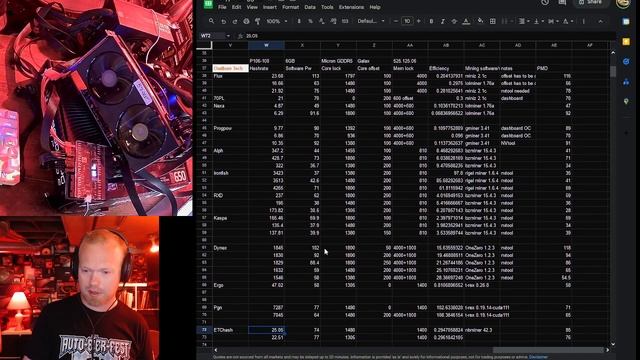
Task: Print the spreadsheet
Action: [246, 21]
